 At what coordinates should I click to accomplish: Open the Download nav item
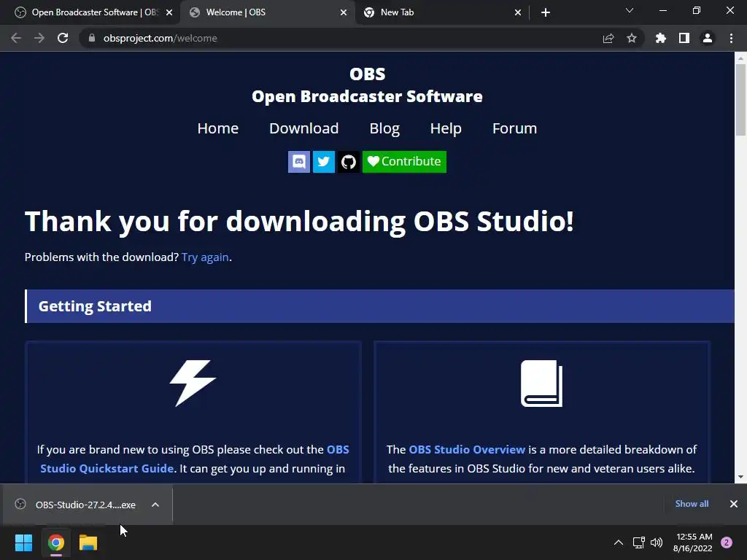pos(304,128)
